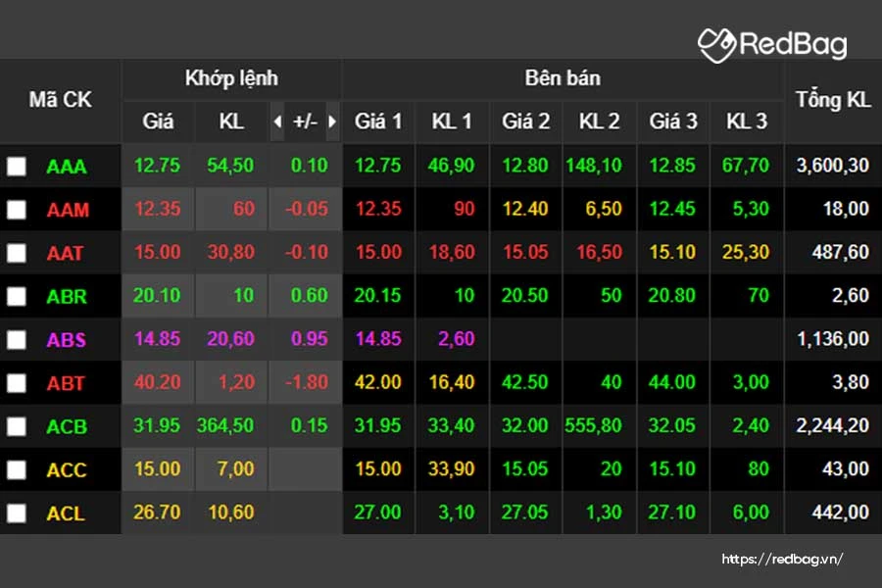Click the left arrow beside +/- column
Viewport: 882px width, 588px height.
click(x=277, y=122)
